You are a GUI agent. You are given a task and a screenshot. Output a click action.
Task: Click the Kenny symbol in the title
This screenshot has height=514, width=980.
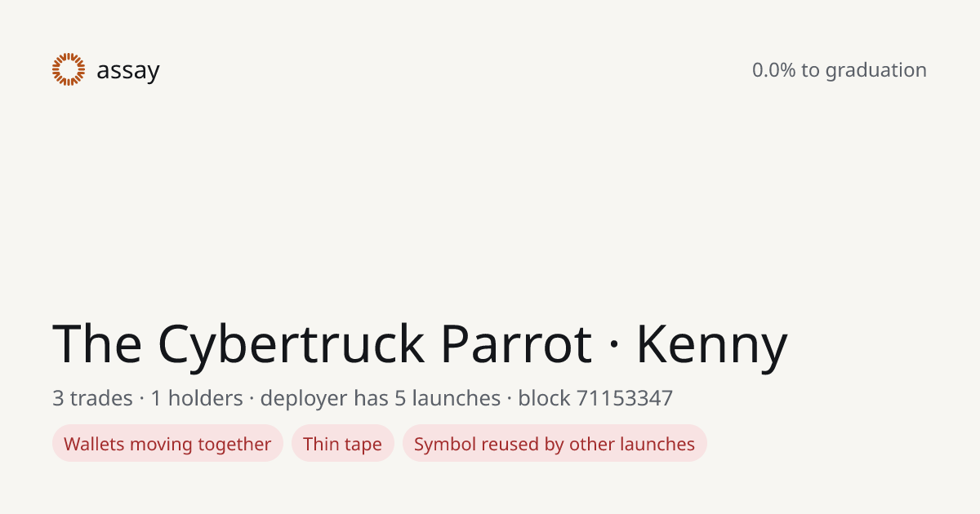[712, 345]
